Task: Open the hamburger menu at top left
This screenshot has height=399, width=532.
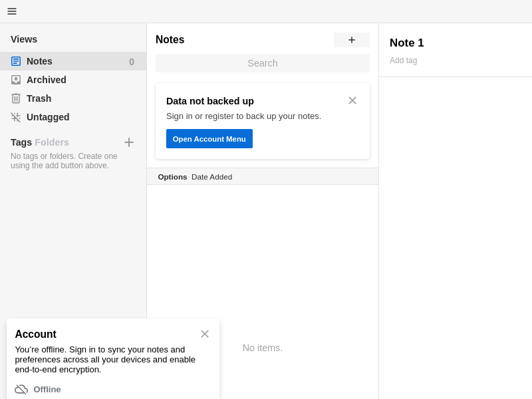Action: tap(12, 11)
